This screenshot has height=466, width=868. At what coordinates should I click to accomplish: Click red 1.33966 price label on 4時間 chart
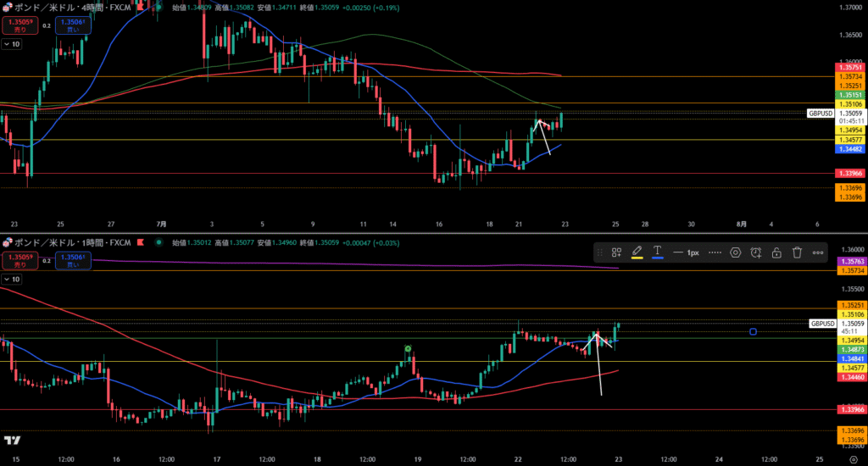click(x=850, y=173)
